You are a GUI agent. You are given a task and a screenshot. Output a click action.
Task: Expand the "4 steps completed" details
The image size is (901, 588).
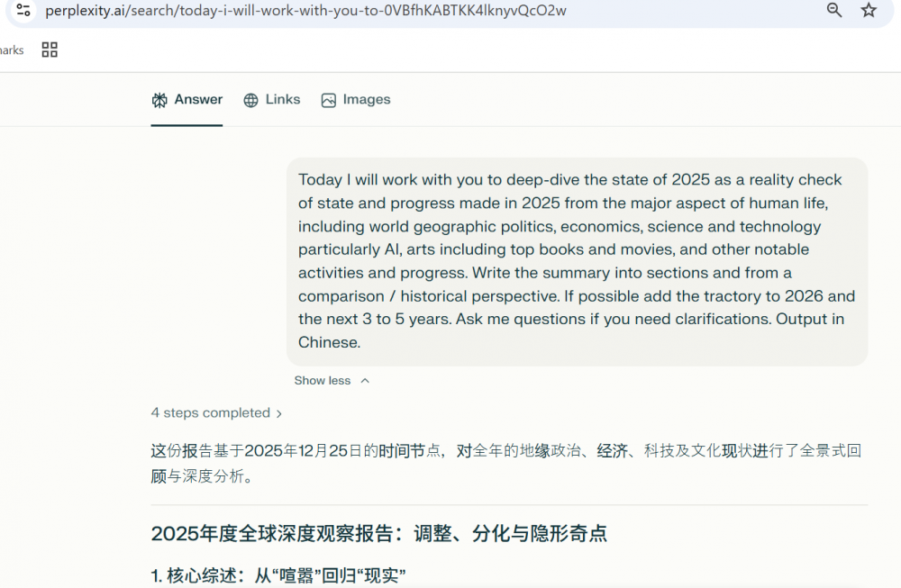[211, 413]
